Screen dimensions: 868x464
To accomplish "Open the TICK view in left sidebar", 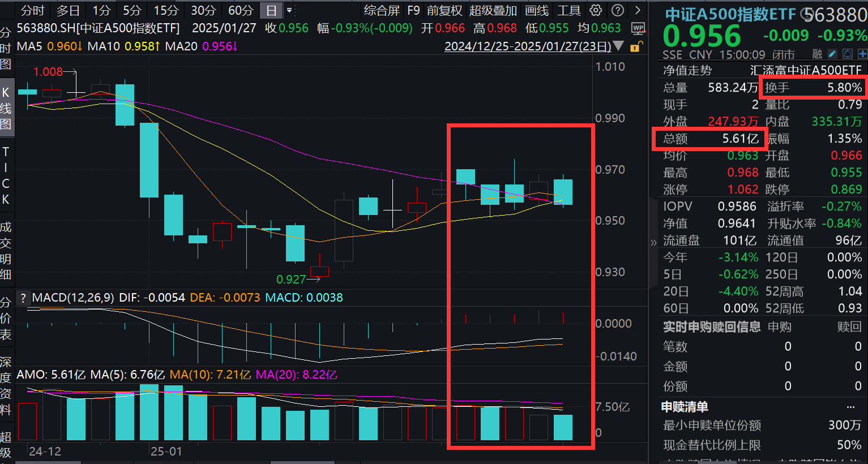I will (x=6, y=175).
